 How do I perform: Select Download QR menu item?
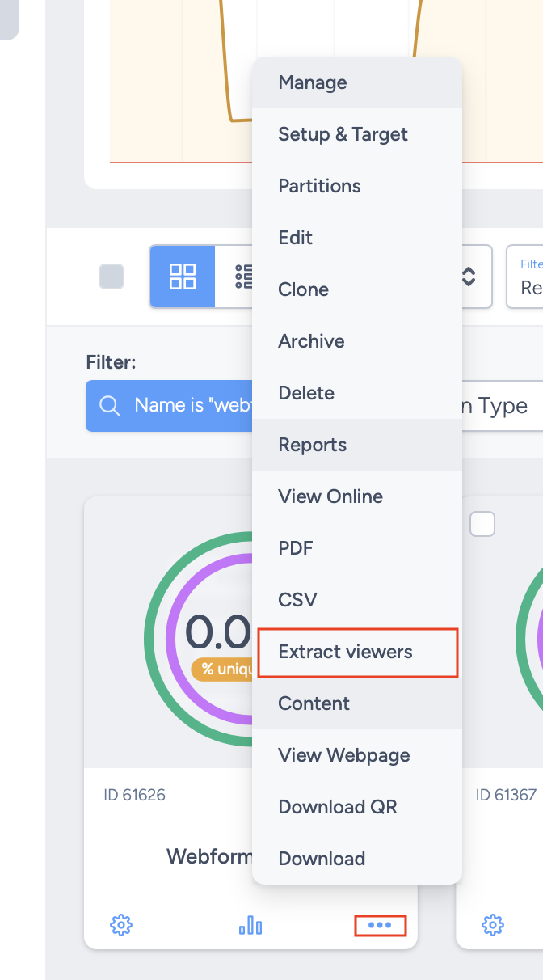pos(338,807)
